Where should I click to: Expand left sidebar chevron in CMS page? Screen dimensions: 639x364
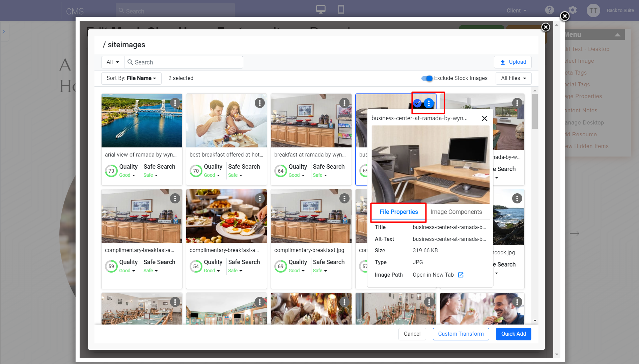coord(4,32)
